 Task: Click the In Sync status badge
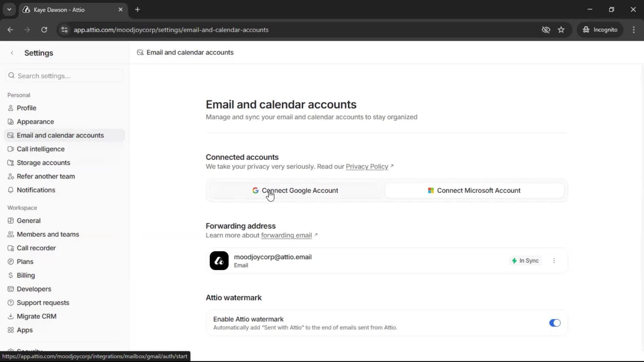click(525, 261)
